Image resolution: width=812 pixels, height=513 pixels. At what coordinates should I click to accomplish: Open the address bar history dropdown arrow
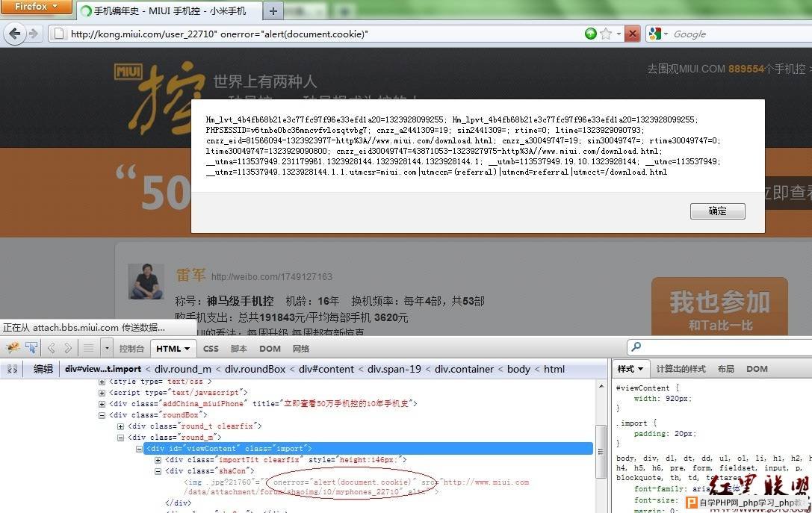click(619, 34)
